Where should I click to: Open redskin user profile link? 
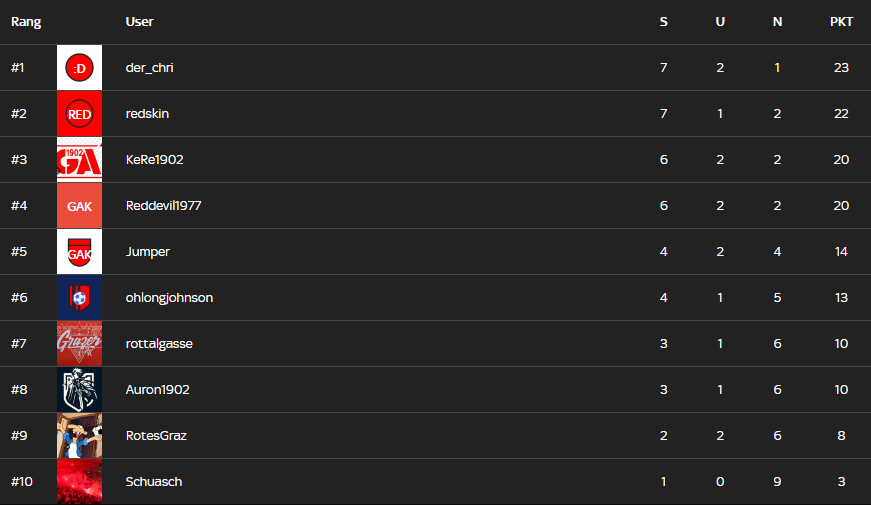tap(147, 114)
